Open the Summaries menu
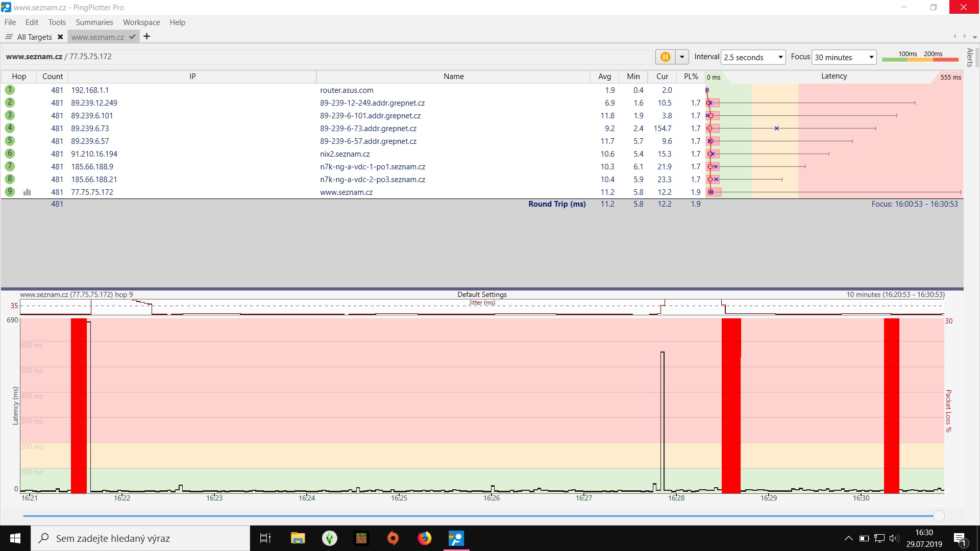980x551 pixels. [x=94, y=22]
